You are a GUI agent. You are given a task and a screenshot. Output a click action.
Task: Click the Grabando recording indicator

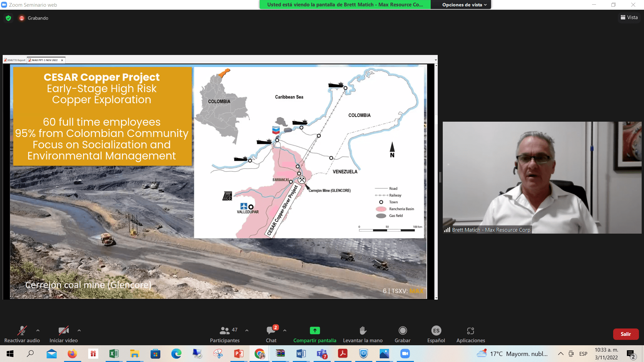pyautogui.click(x=34, y=18)
